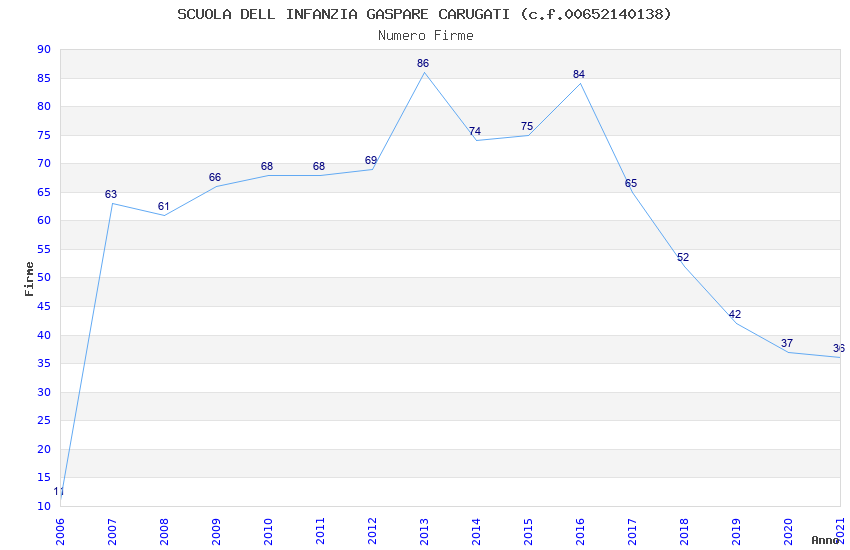Select data label 75 for 2015
The image size is (850, 550).
527,126
